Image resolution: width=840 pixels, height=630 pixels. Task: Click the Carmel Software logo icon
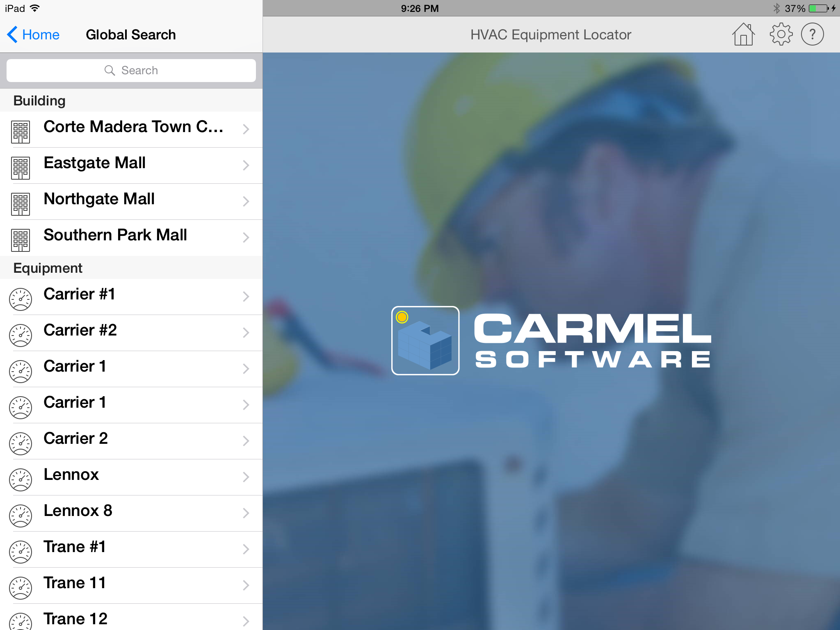(425, 340)
